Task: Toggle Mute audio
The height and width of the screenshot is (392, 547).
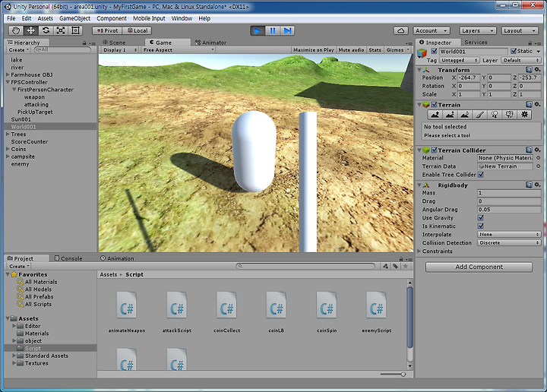Action: pyautogui.click(x=351, y=50)
